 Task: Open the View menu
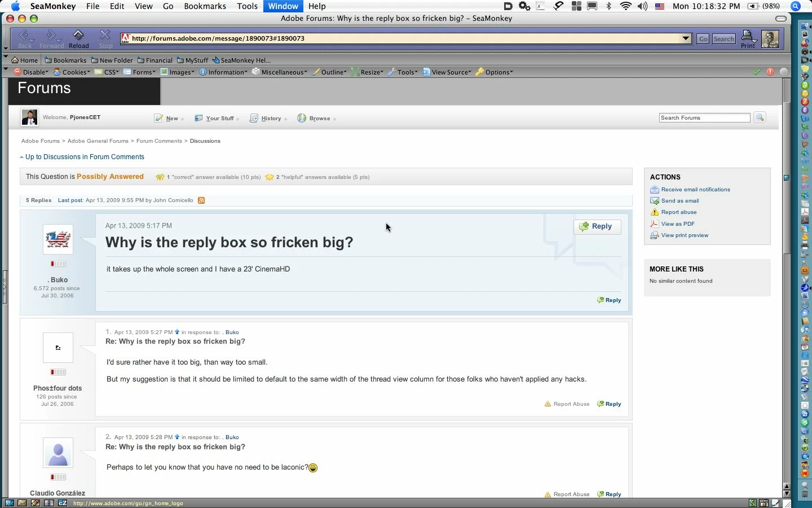pos(143,6)
